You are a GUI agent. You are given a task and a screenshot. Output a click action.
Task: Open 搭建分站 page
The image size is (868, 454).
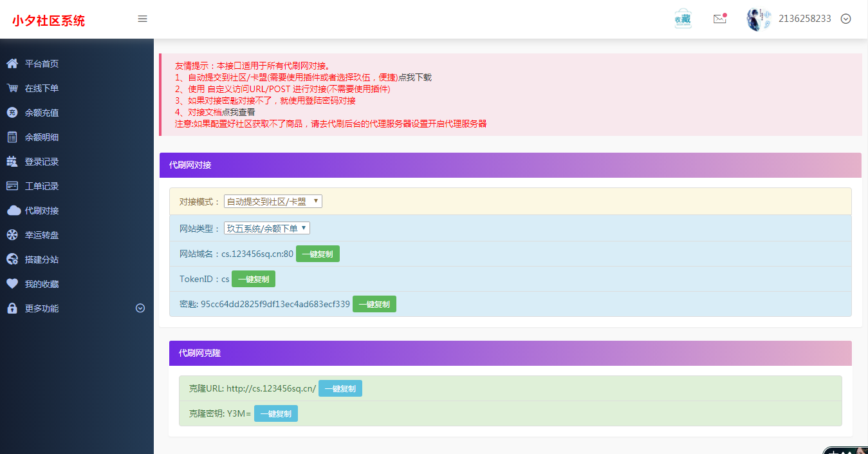click(x=42, y=260)
